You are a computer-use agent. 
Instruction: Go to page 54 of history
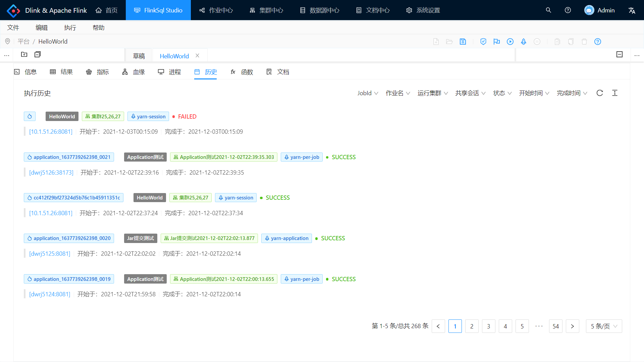[x=556, y=326]
